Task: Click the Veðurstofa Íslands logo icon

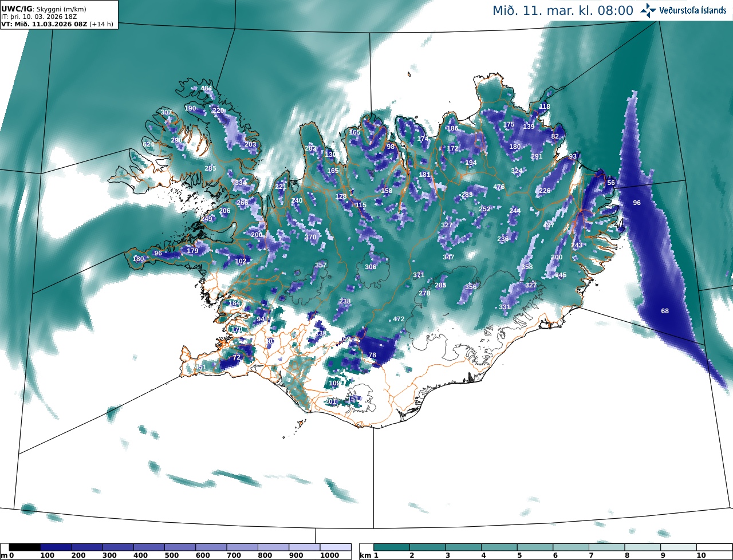Action: pos(648,10)
